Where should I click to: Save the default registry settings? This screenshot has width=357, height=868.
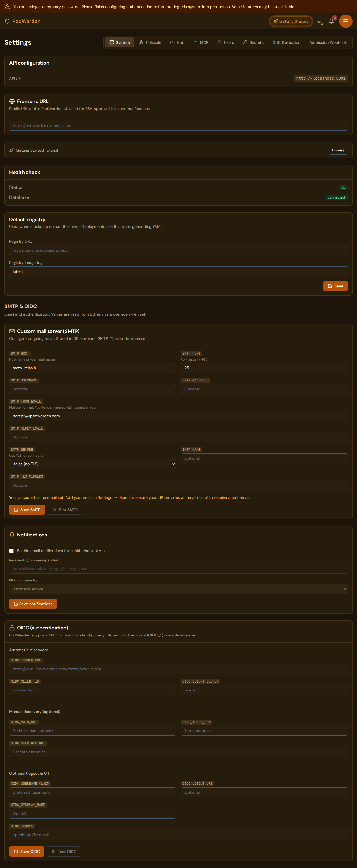point(335,286)
